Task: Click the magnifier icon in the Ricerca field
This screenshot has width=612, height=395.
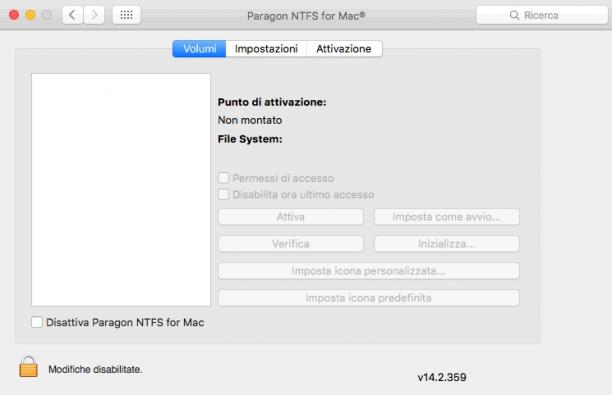Action: pos(514,15)
